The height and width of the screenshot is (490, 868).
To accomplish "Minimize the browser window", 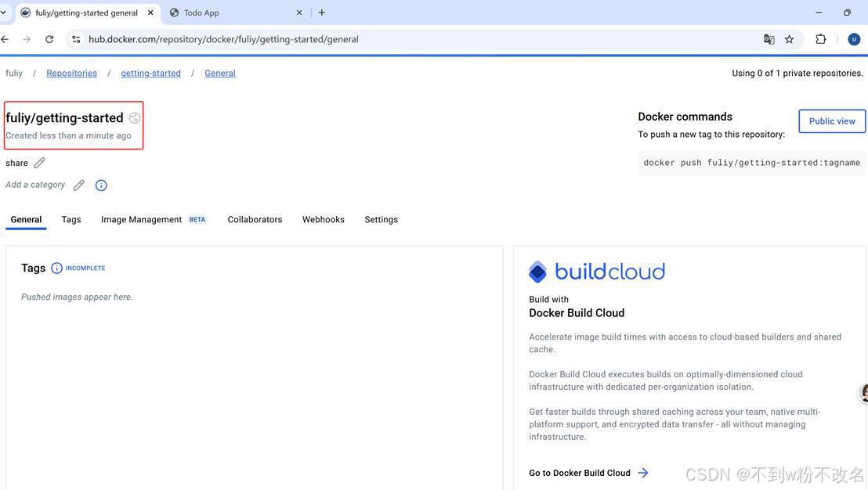I will coord(819,13).
